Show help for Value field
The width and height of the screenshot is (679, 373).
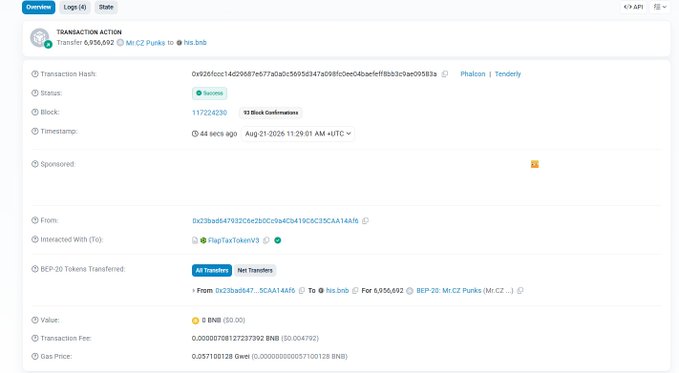pos(35,320)
